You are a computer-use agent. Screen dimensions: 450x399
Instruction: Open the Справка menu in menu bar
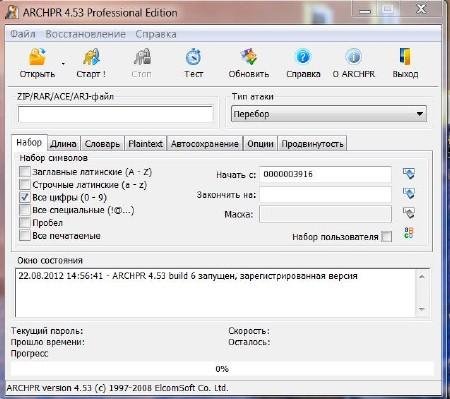[156, 34]
